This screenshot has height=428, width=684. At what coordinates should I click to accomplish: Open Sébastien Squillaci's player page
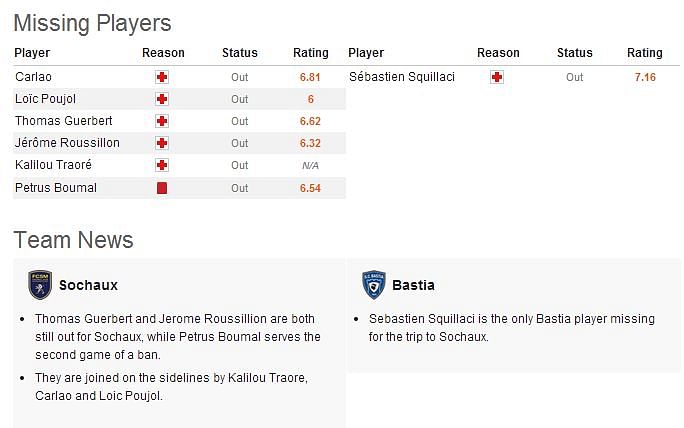(401, 77)
